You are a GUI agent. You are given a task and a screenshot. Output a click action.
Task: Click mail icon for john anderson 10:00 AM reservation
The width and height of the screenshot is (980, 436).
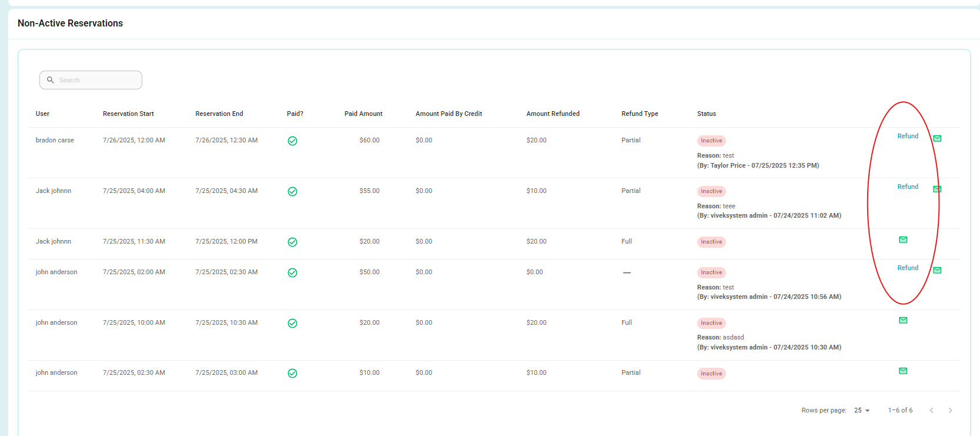pos(903,320)
